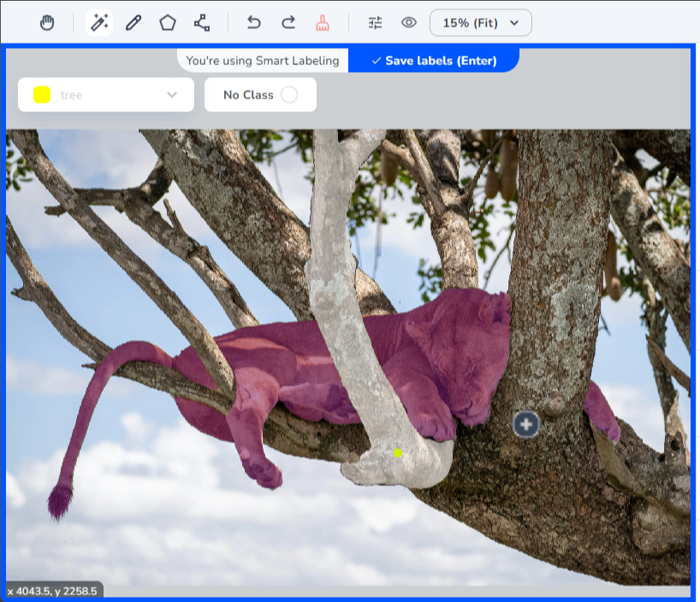700x602 pixels.
Task: Open the adjustment sliders settings
Action: tap(375, 23)
